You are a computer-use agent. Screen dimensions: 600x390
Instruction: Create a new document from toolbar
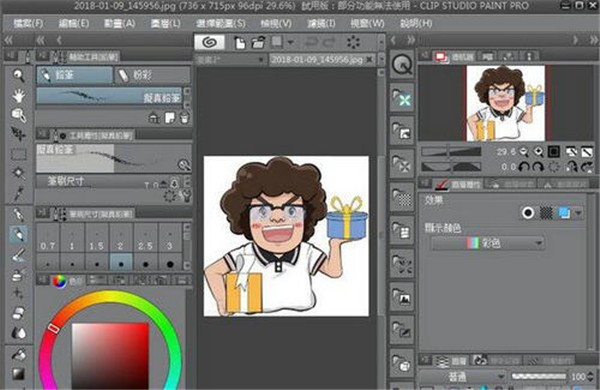240,42
